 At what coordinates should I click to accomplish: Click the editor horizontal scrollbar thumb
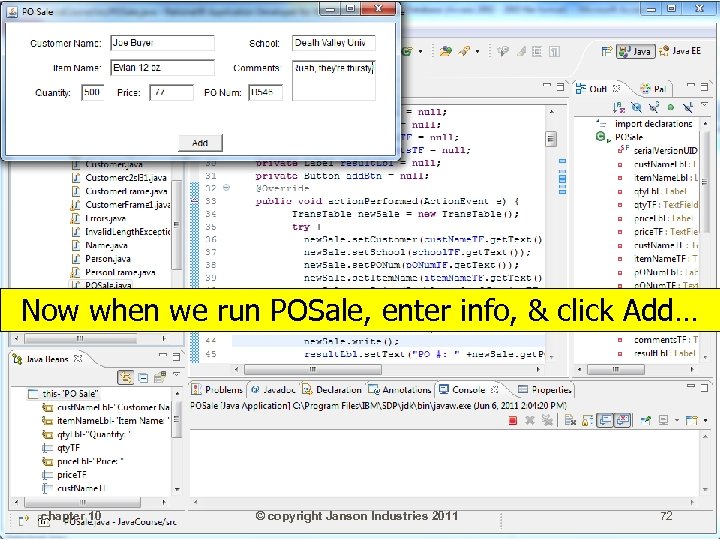tap(313, 369)
